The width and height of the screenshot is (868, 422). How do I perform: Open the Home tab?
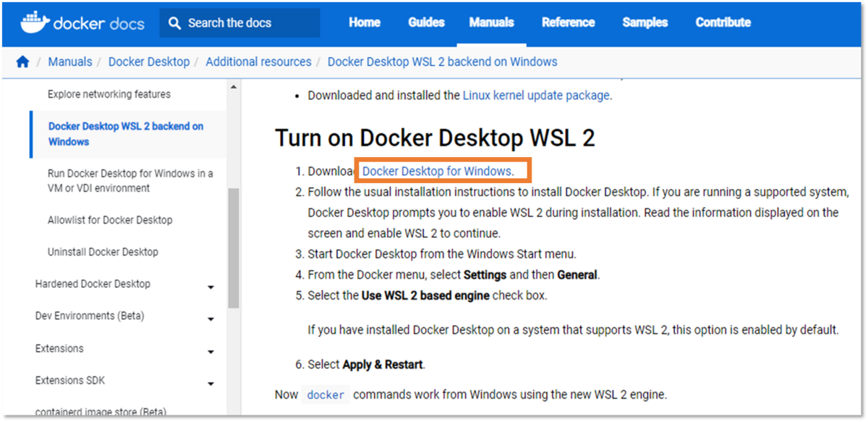pos(365,22)
